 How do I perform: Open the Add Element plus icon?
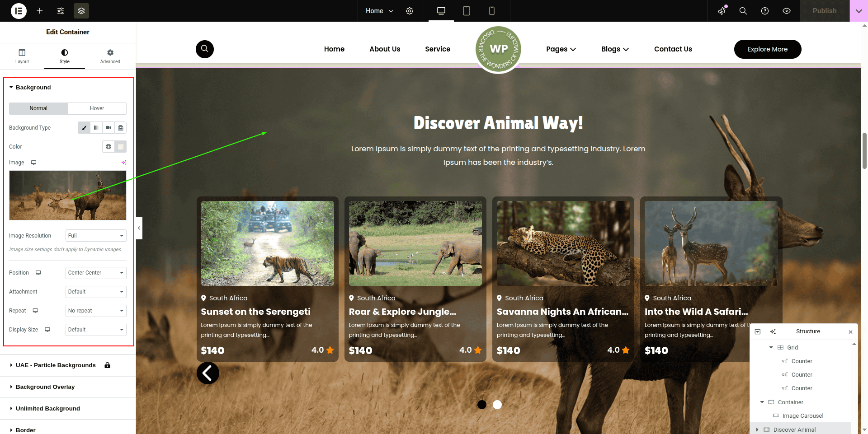click(x=40, y=11)
